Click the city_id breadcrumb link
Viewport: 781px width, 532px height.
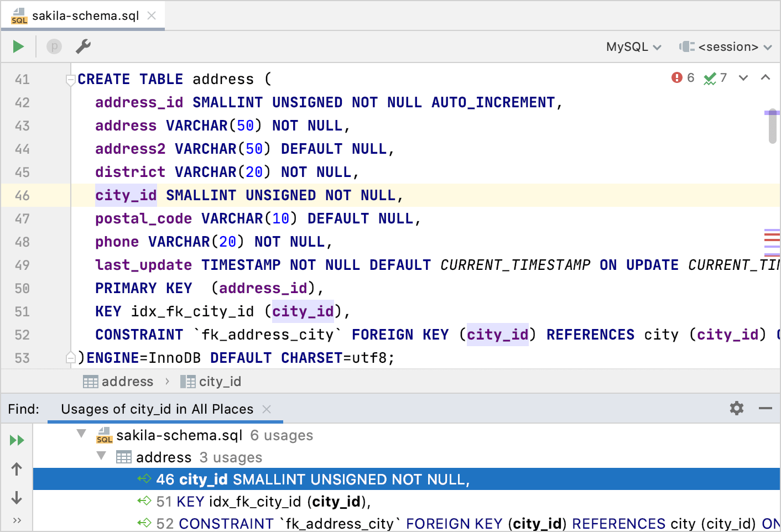220,381
